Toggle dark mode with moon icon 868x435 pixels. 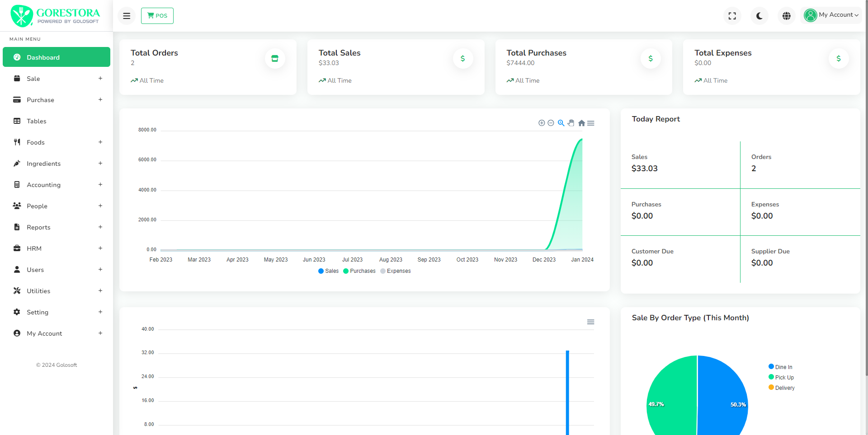759,16
